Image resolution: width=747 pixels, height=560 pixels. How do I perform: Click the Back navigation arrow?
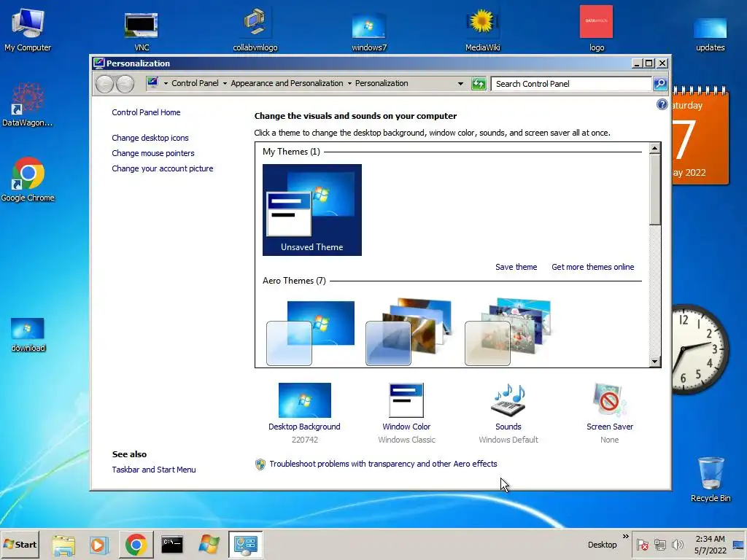click(x=104, y=85)
